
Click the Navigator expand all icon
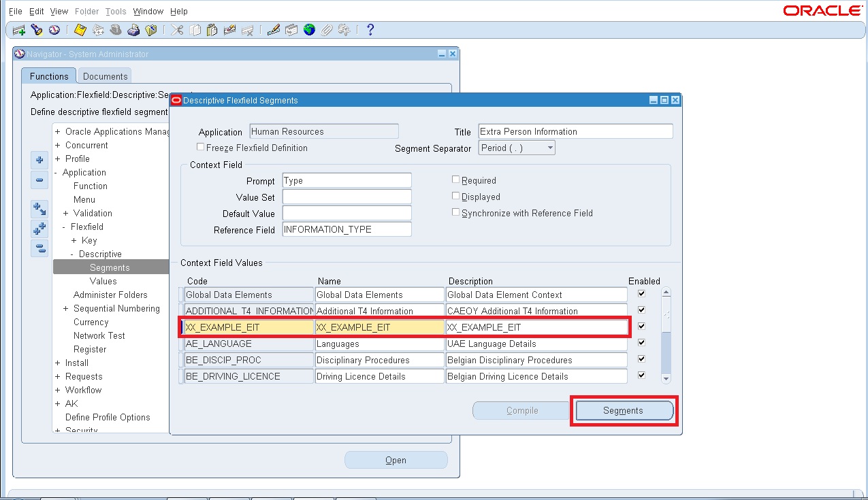coord(39,229)
